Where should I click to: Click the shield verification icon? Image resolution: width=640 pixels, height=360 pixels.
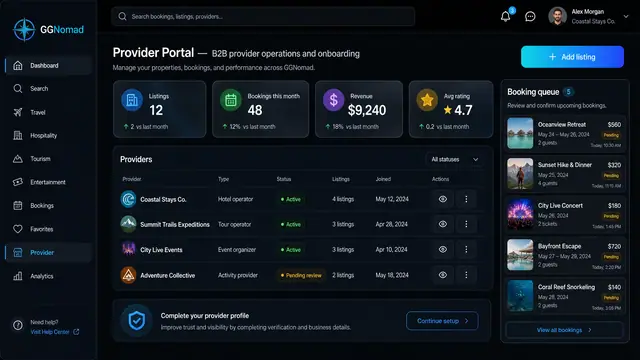[x=137, y=321]
